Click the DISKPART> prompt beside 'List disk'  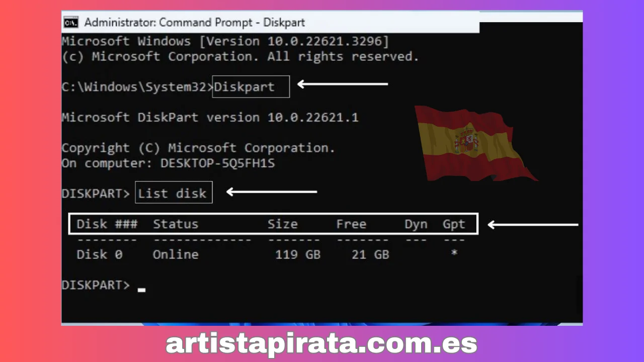[96, 193]
